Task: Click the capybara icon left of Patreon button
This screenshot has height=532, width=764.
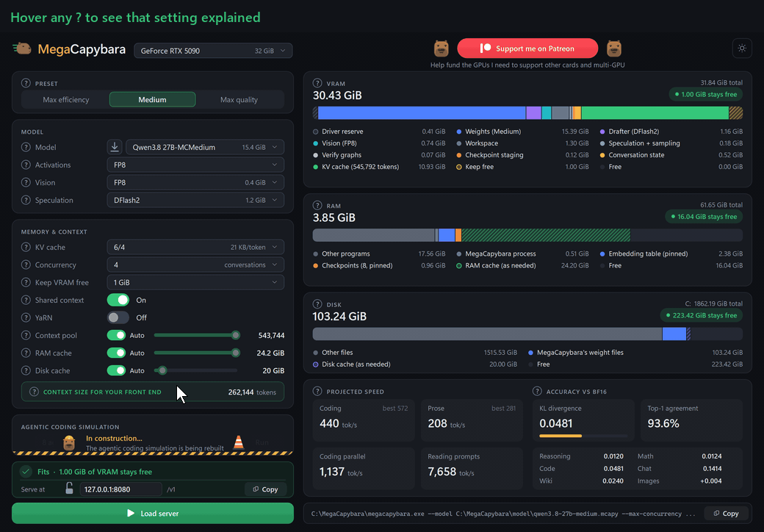Action: tap(441, 48)
